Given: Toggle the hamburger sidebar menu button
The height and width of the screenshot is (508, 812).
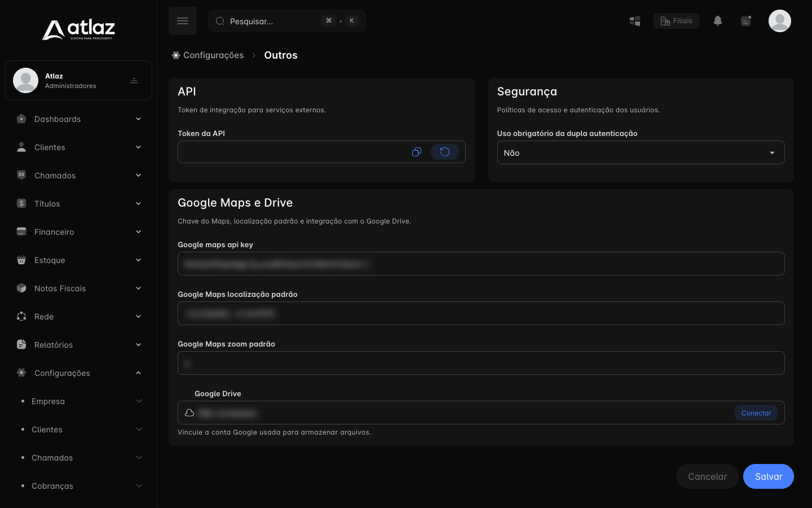Looking at the screenshot, I should click(x=183, y=21).
